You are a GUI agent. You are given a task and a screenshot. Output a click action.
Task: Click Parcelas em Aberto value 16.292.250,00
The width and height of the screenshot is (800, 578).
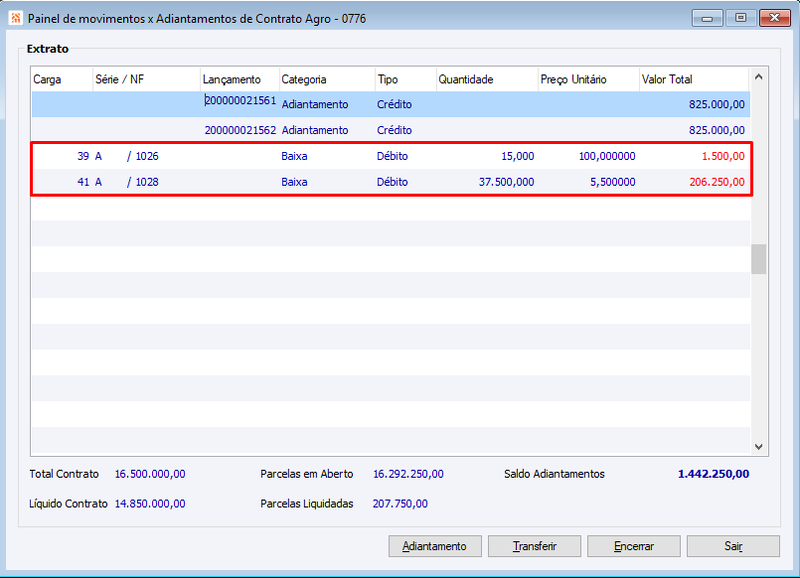(408, 474)
